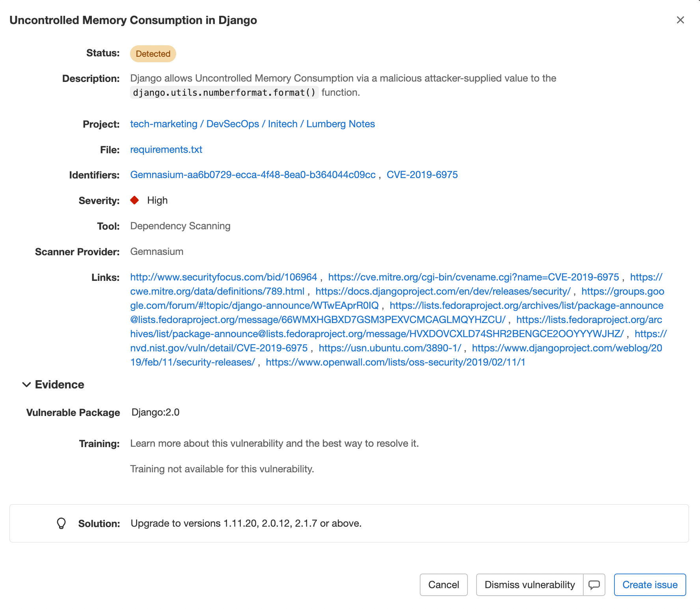Open the docs.djangoproject.com security releases link
Viewport: 700px width, 609px height.
[x=443, y=292]
